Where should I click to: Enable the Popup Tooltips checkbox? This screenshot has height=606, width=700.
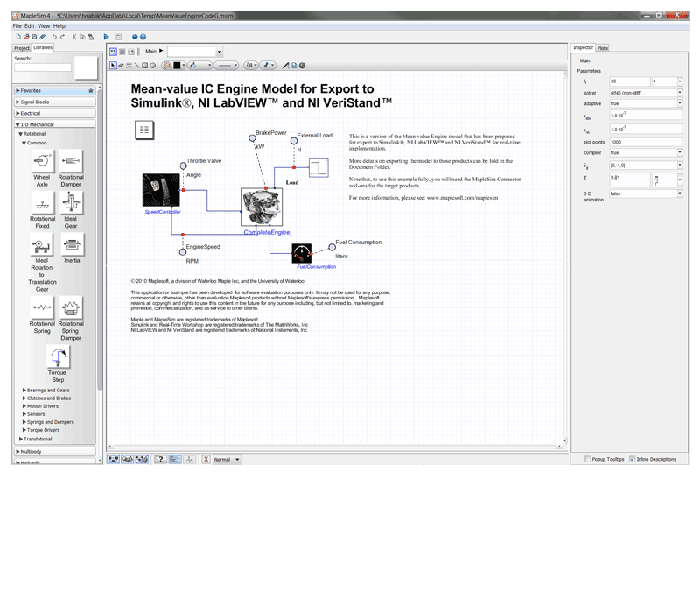point(587,459)
